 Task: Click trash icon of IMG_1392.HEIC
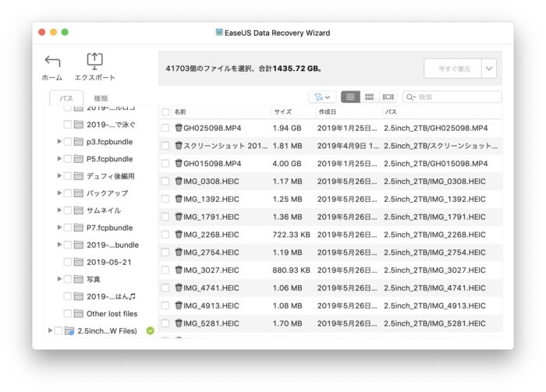(x=179, y=199)
